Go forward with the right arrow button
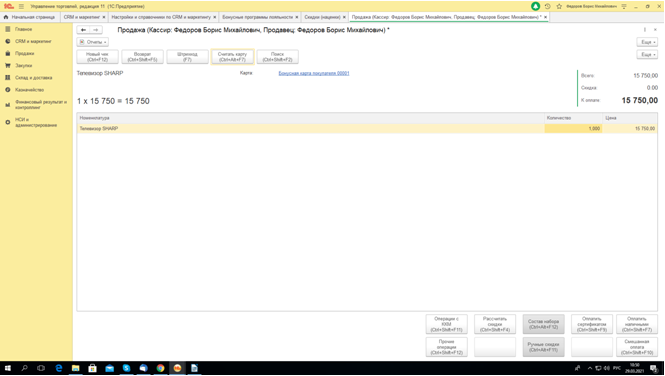The image size is (665, 376). pos(96,30)
